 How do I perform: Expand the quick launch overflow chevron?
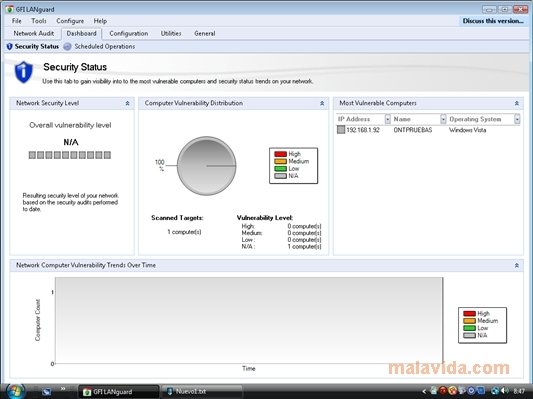coord(63,388)
